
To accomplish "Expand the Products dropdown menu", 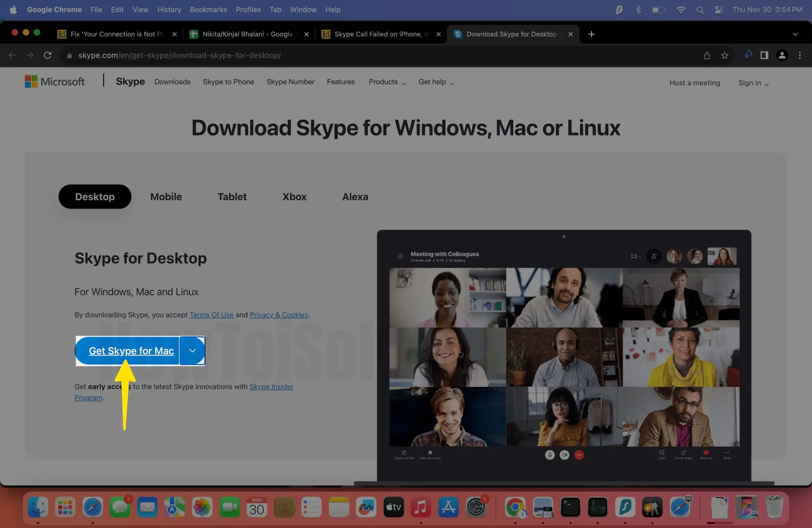I will (387, 82).
